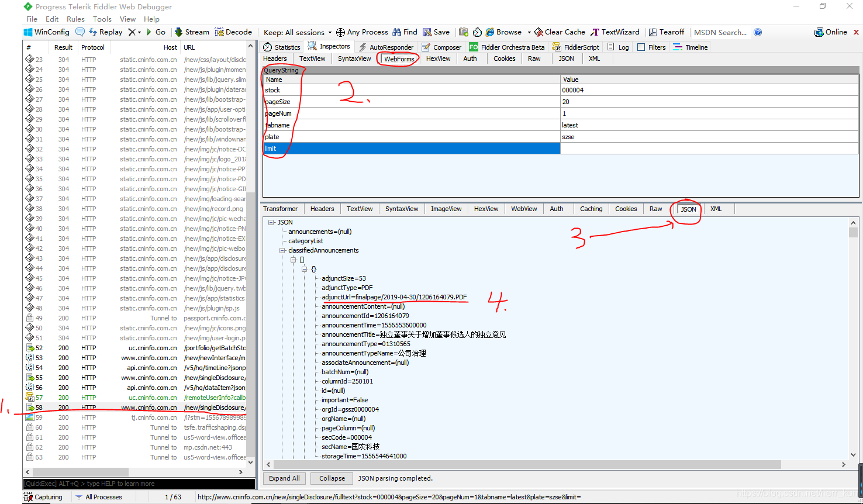Select the secName=国农科技 node
Image resolution: width=863 pixels, height=504 pixels.
pos(350,447)
